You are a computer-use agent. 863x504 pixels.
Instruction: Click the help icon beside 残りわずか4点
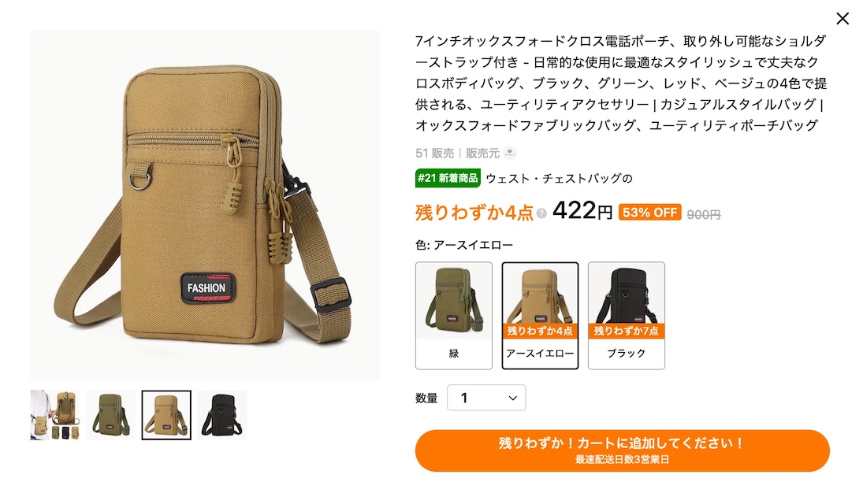click(541, 213)
